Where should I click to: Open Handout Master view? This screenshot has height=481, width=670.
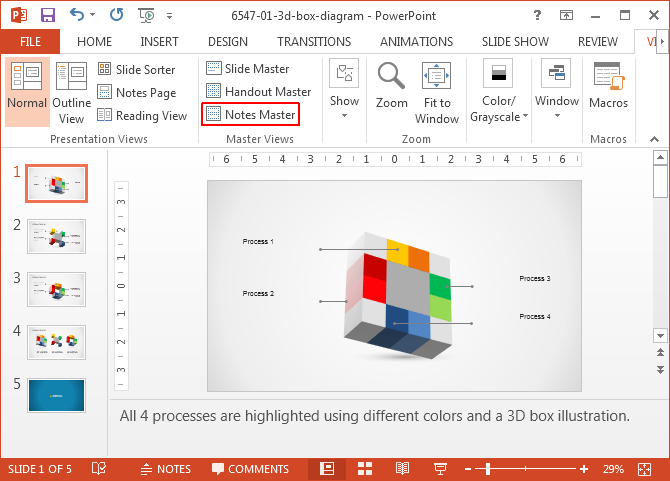click(259, 91)
